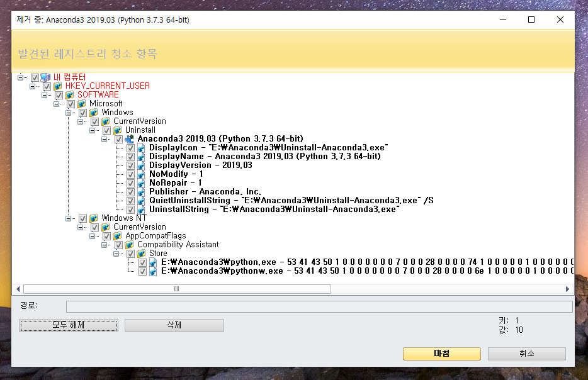The image size is (588, 380).
Task: Click the DisplayName value icon
Action: pyautogui.click(x=142, y=157)
